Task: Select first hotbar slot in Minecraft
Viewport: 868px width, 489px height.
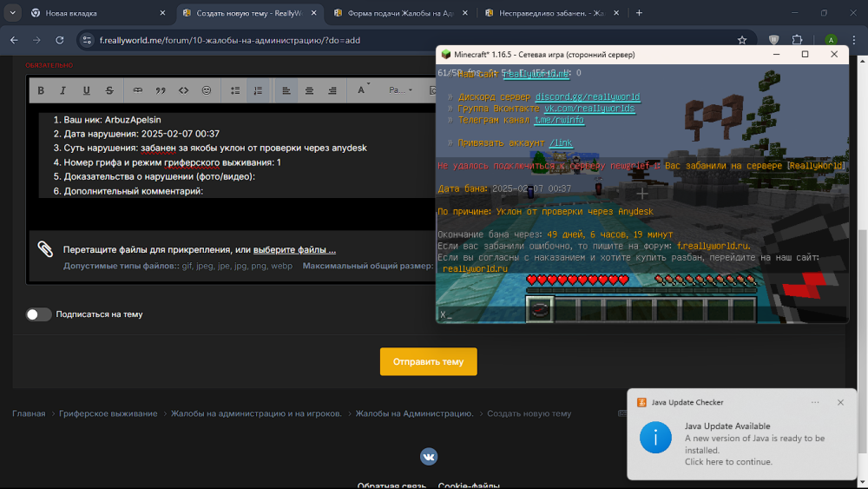Action: point(539,309)
